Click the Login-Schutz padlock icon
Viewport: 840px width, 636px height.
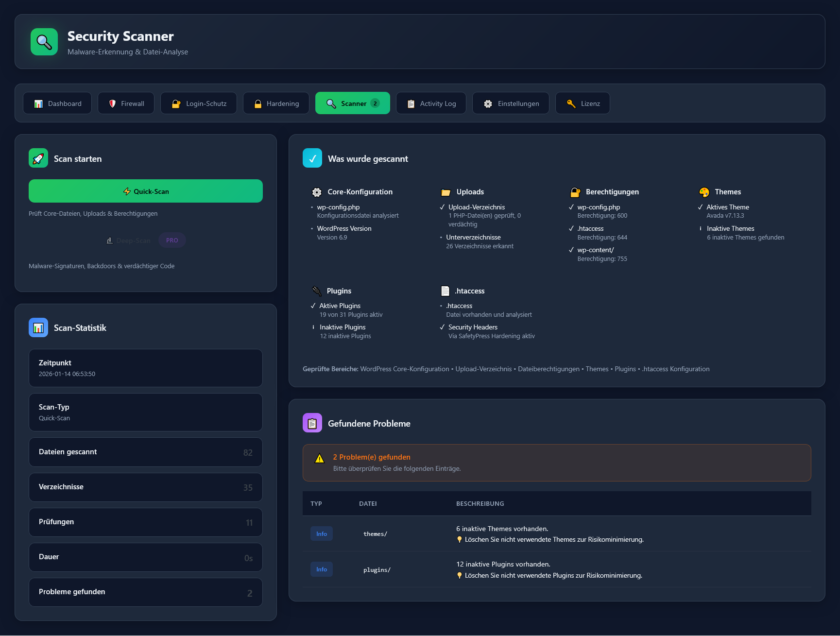click(176, 103)
